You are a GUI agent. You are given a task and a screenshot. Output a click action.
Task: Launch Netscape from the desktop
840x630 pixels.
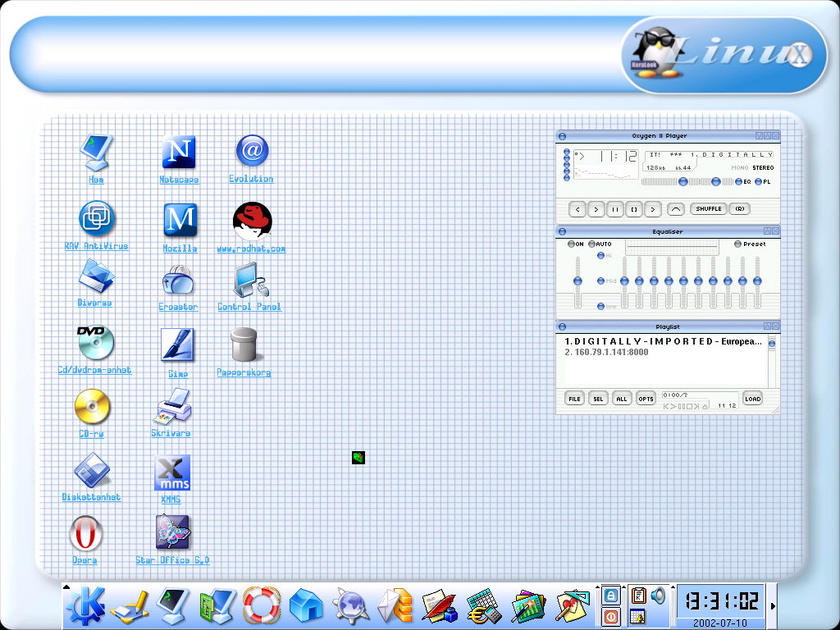point(179,153)
